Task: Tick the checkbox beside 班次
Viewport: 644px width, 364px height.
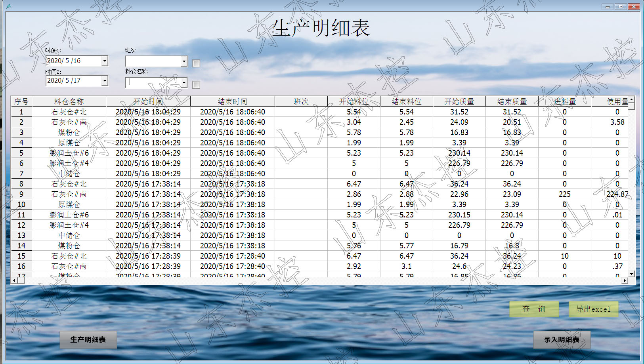Action: tap(196, 63)
